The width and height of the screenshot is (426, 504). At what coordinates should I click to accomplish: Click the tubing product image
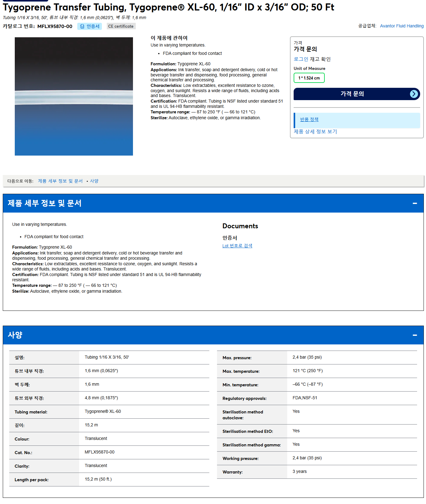[x=74, y=96]
